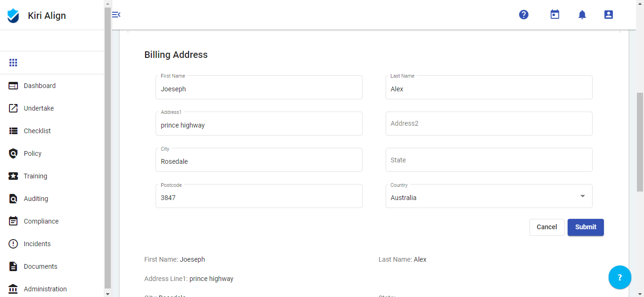Open the calendar icon in header
The image size is (644, 297).
click(x=555, y=15)
